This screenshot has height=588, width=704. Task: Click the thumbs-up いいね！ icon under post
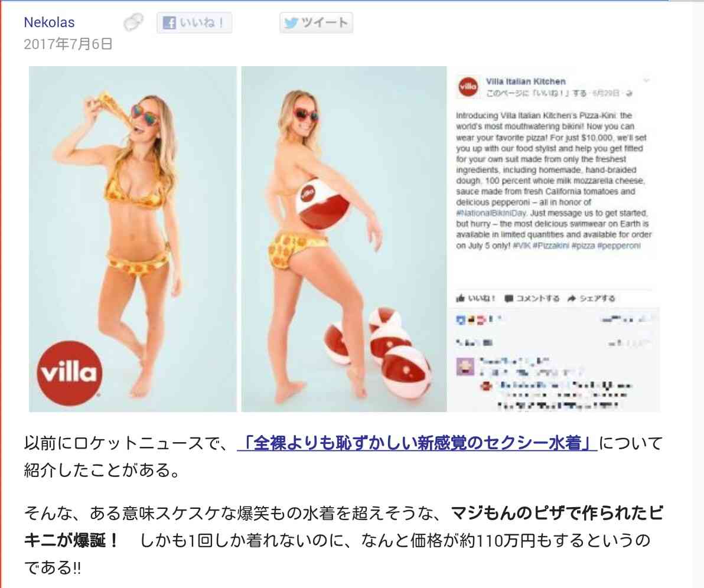pos(461,298)
